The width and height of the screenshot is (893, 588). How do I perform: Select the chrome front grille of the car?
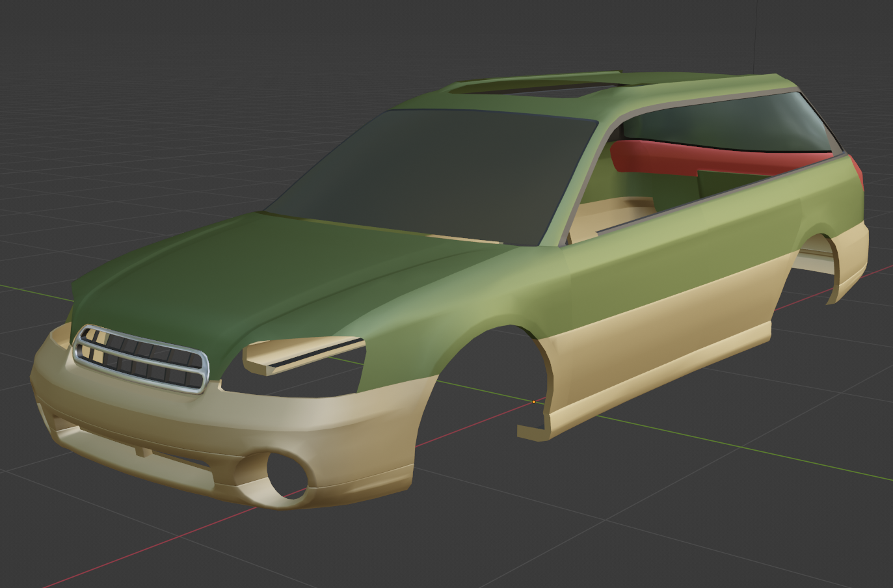click(140, 358)
